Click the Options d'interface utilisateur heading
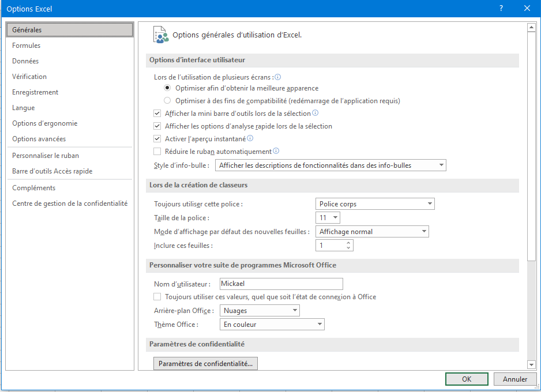This screenshot has width=541, height=392. tap(197, 60)
